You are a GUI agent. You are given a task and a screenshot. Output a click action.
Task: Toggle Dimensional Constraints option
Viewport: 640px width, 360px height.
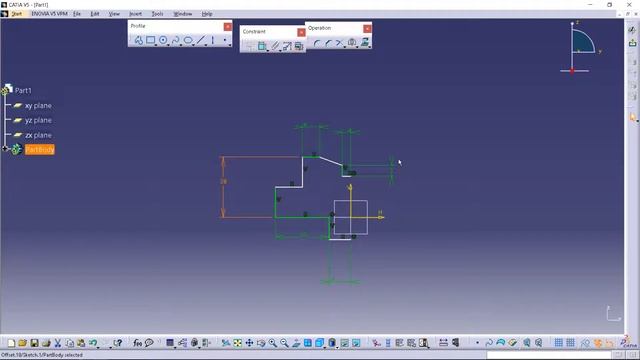pyautogui.click(x=610, y=342)
